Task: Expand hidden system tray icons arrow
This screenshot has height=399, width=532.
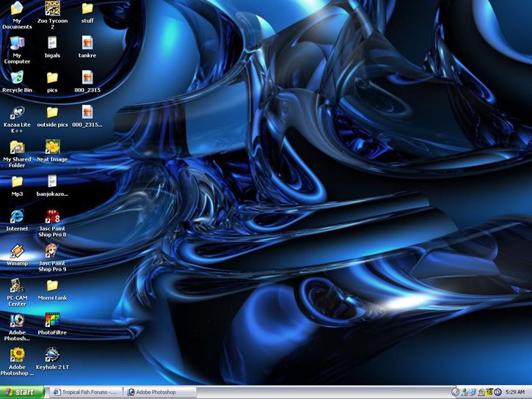Action: click(x=456, y=392)
